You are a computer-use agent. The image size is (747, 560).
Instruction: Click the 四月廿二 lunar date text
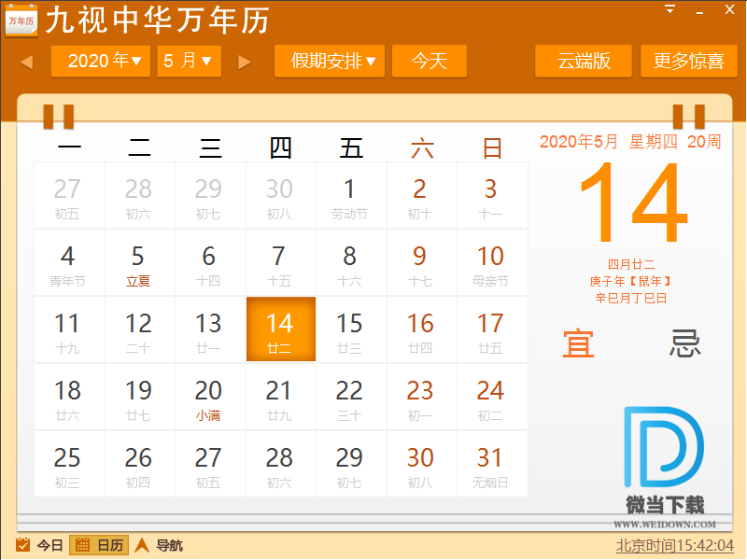point(631,264)
